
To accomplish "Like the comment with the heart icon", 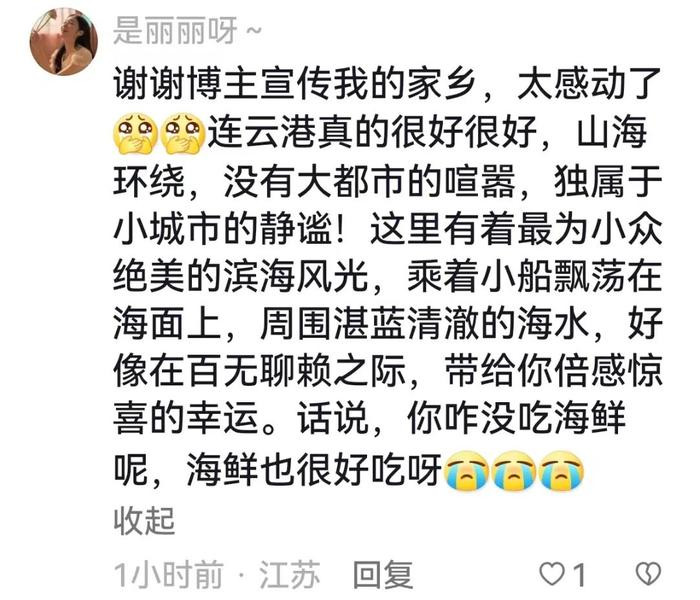I will click(553, 574).
